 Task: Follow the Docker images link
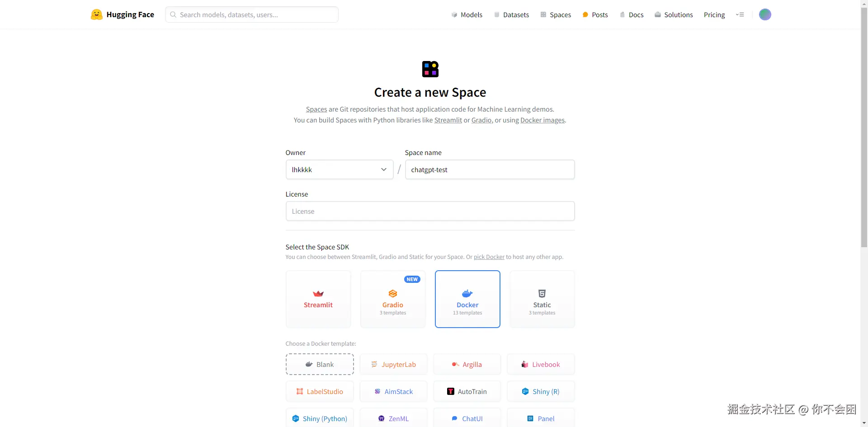[x=542, y=120]
